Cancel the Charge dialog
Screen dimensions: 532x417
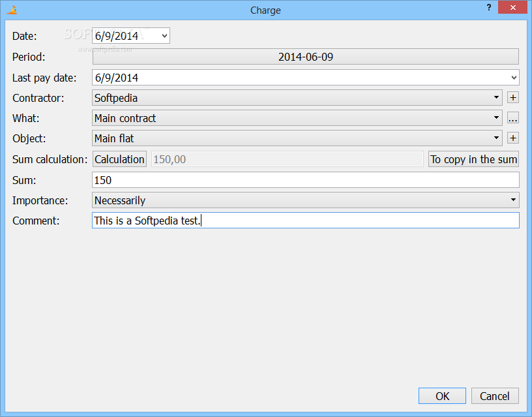[x=495, y=396]
